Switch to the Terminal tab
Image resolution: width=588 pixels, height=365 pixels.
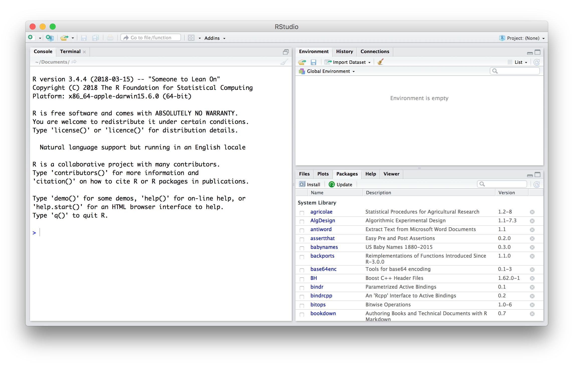point(70,52)
